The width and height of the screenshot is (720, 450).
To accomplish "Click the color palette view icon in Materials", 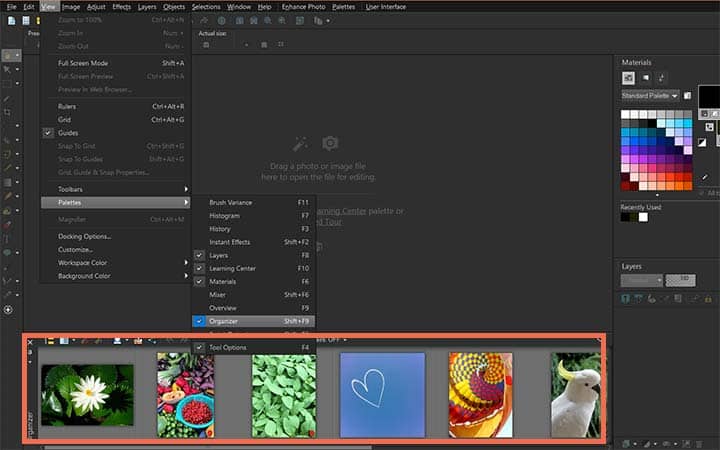I will point(629,78).
